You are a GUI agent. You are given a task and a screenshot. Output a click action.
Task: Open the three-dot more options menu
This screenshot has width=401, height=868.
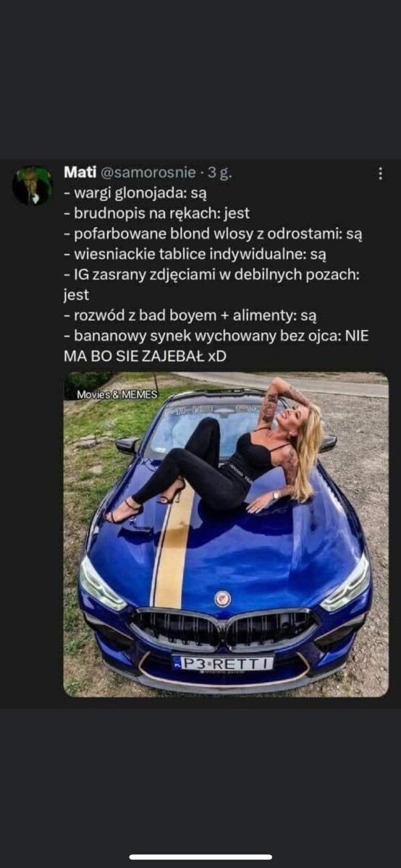coord(381,174)
